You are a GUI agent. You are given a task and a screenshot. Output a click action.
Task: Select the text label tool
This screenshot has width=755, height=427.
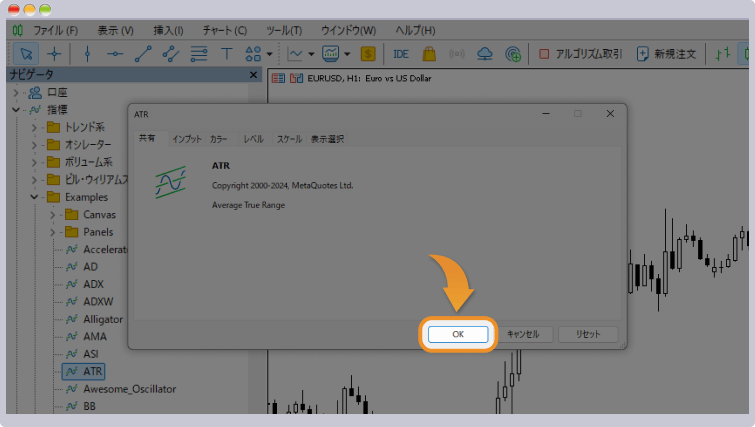click(x=226, y=54)
